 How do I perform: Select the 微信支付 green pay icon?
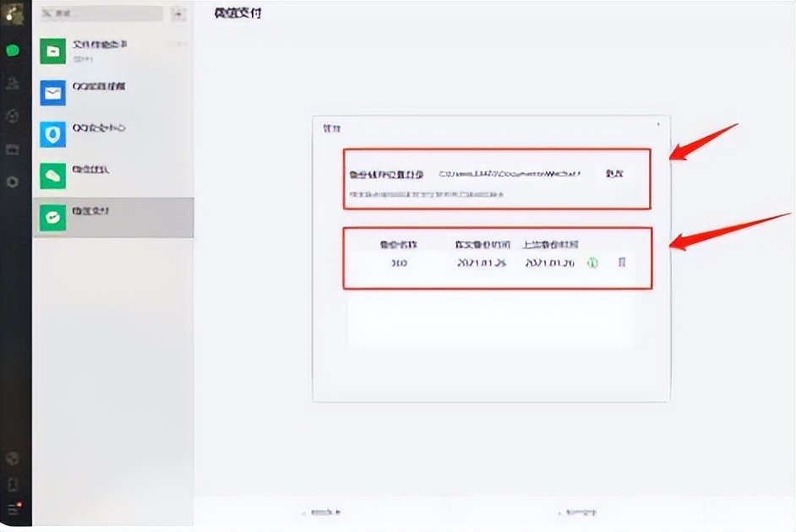52,215
